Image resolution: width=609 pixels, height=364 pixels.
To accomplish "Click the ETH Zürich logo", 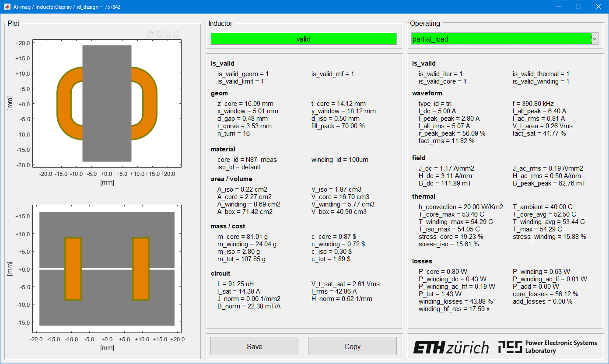I will point(451,347).
